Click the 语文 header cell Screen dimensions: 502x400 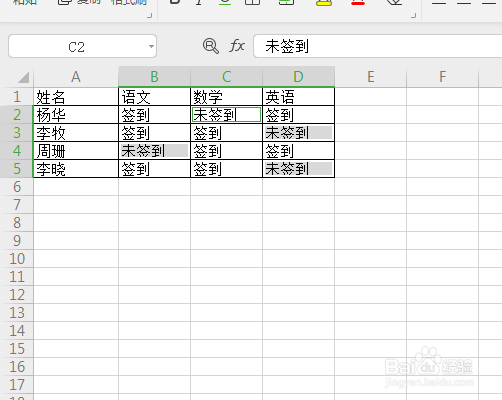click(x=154, y=97)
